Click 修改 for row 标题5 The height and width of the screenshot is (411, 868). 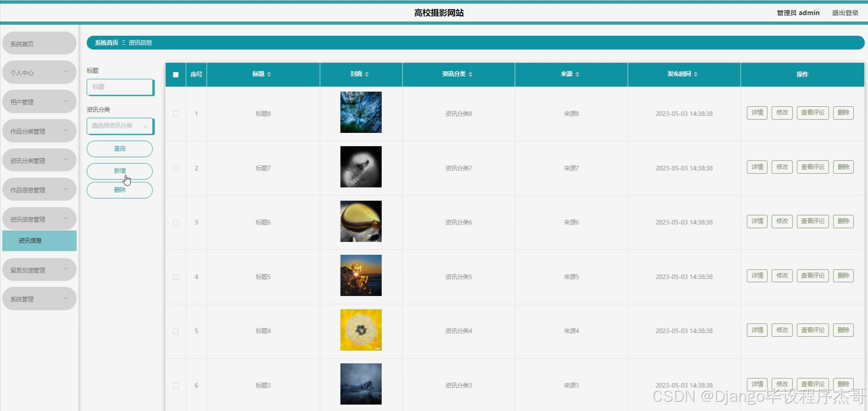pyautogui.click(x=782, y=276)
